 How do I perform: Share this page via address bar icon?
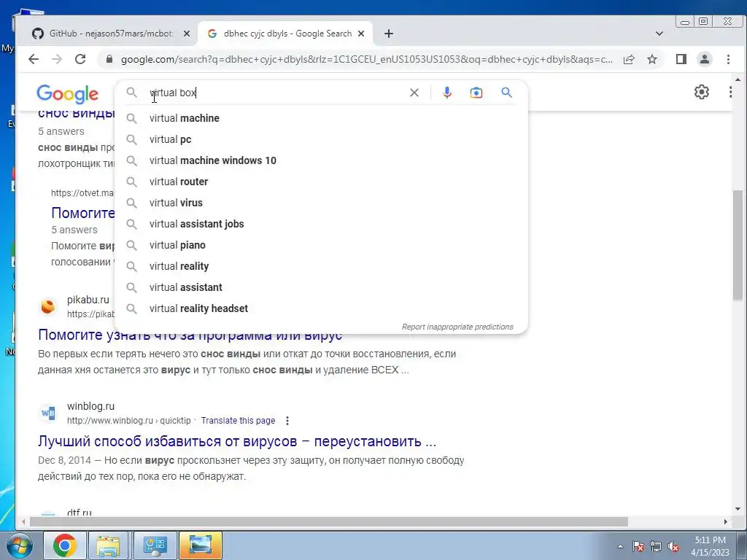[x=629, y=59]
